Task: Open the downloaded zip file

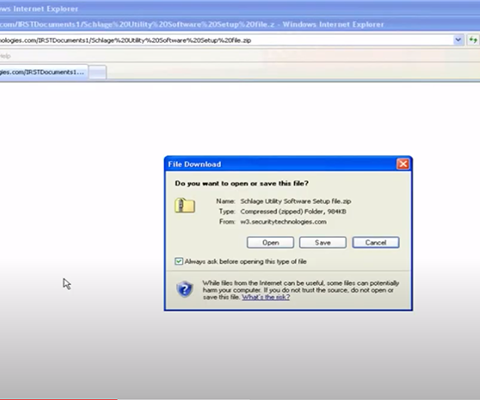Action: coord(270,242)
